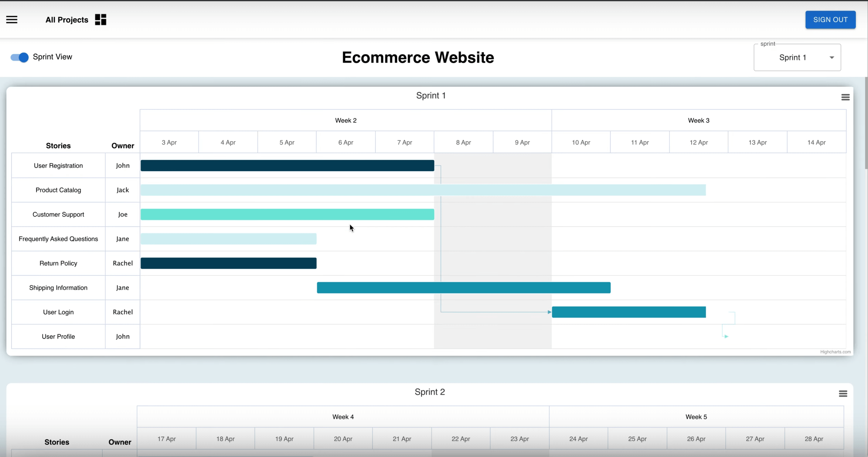Click the Week 2 header cell

point(346,120)
